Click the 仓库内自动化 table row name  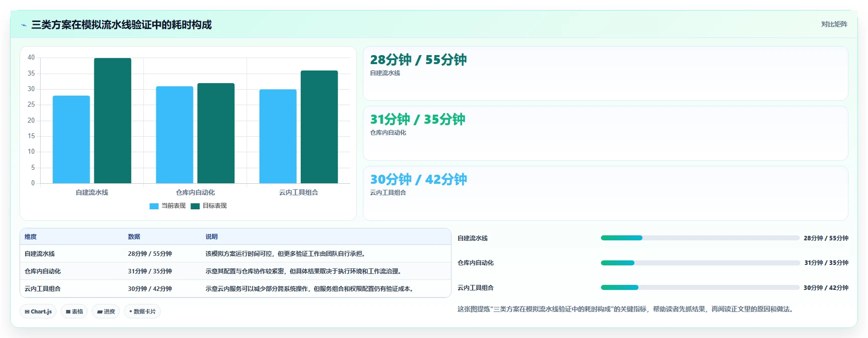(x=43, y=271)
